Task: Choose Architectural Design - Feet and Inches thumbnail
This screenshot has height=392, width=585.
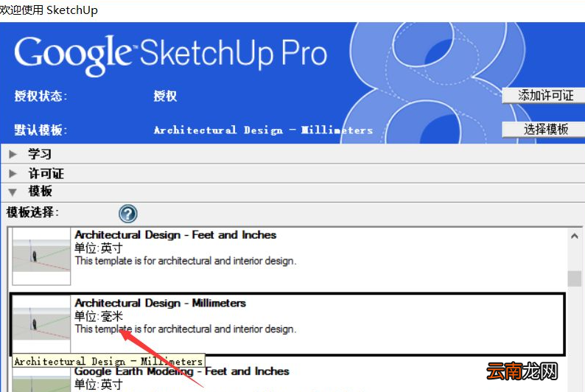Action: (x=41, y=256)
